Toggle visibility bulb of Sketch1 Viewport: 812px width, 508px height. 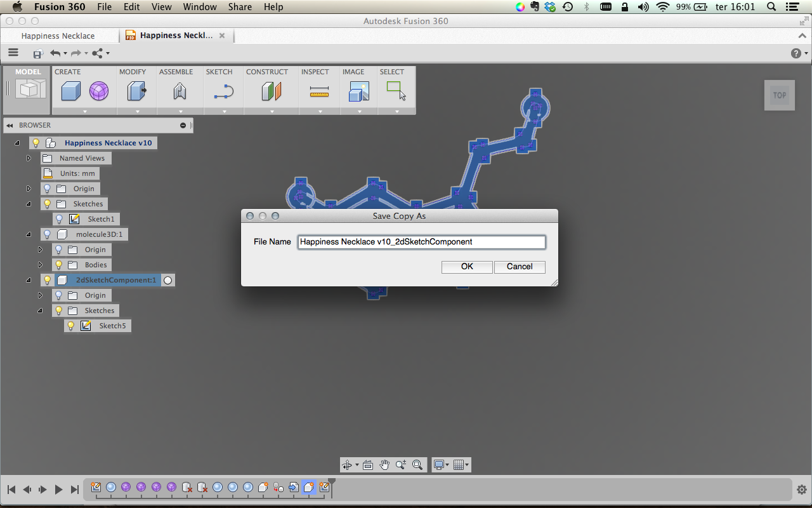59,219
